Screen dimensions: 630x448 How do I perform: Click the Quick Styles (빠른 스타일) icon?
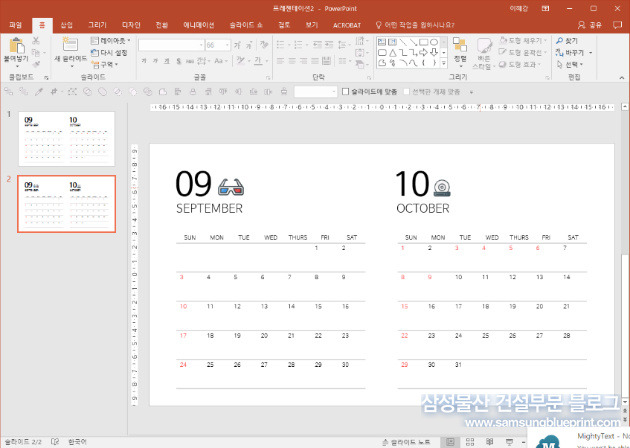tap(484, 47)
